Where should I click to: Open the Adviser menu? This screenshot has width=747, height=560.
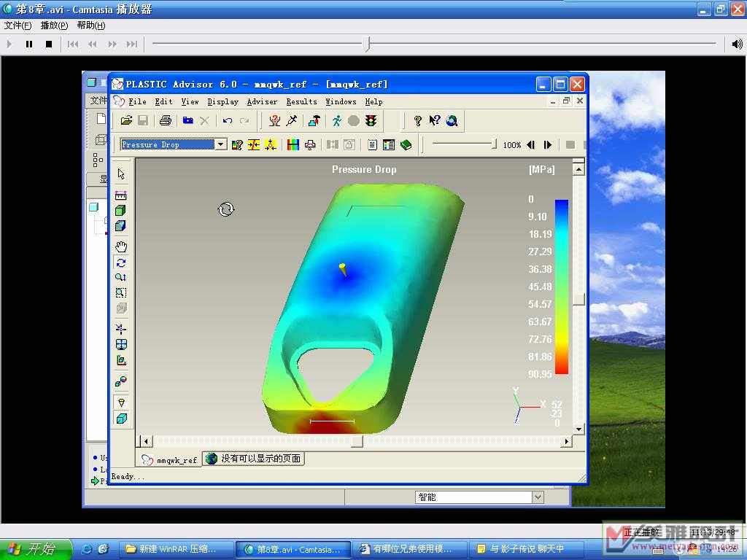262,101
